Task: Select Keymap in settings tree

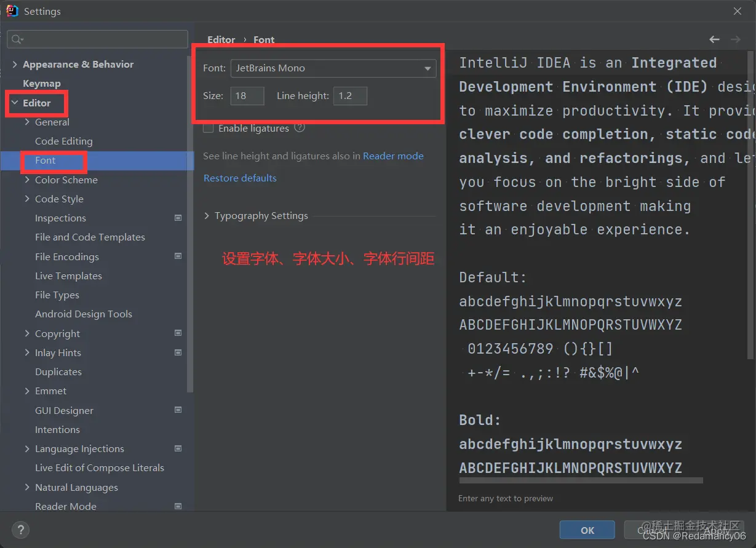Action: pyautogui.click(x=42, y=83)
